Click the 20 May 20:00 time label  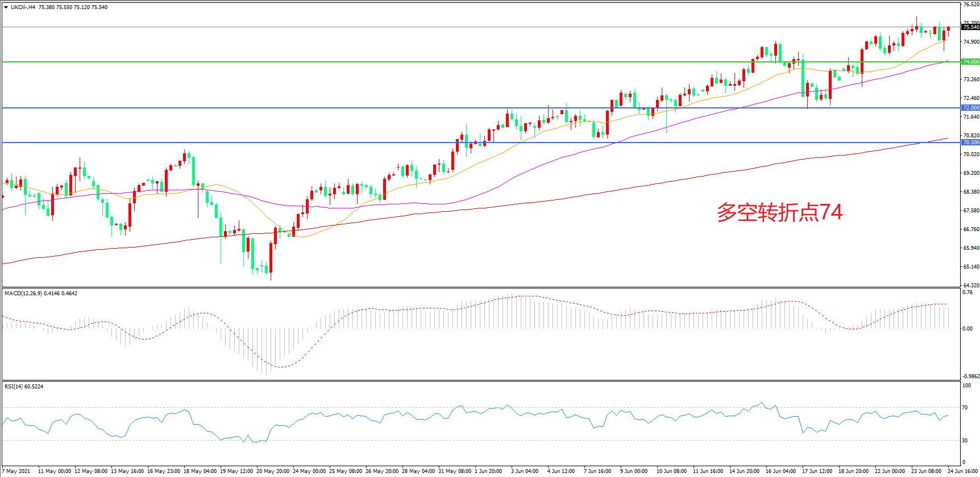[273, 471]
